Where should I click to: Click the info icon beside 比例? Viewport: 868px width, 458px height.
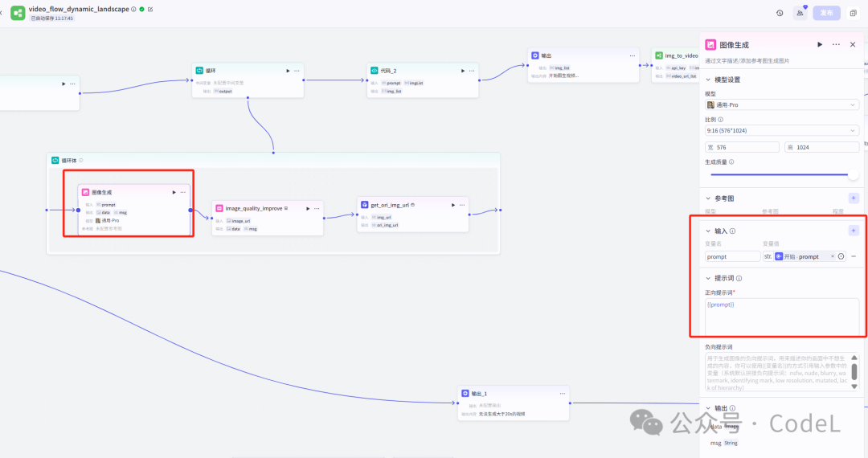pos(721,120)
